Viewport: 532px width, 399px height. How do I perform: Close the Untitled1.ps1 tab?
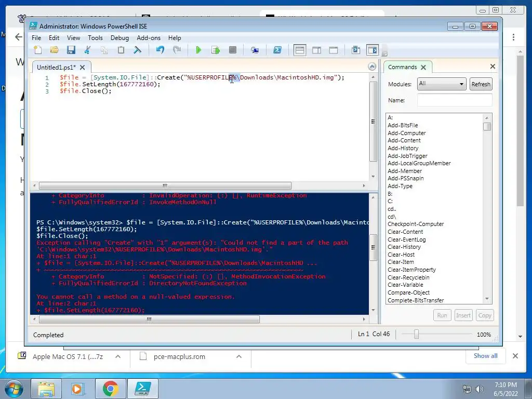[x=83, y=67]
